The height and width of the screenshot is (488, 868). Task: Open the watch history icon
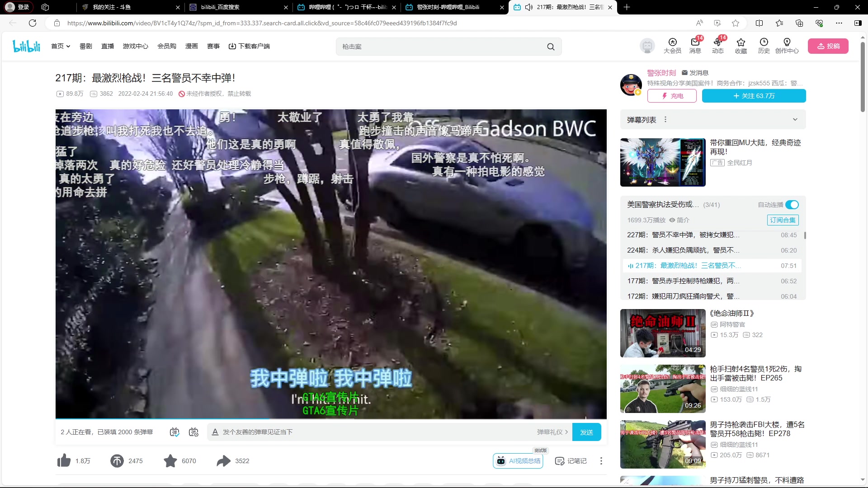click(764, 42)
